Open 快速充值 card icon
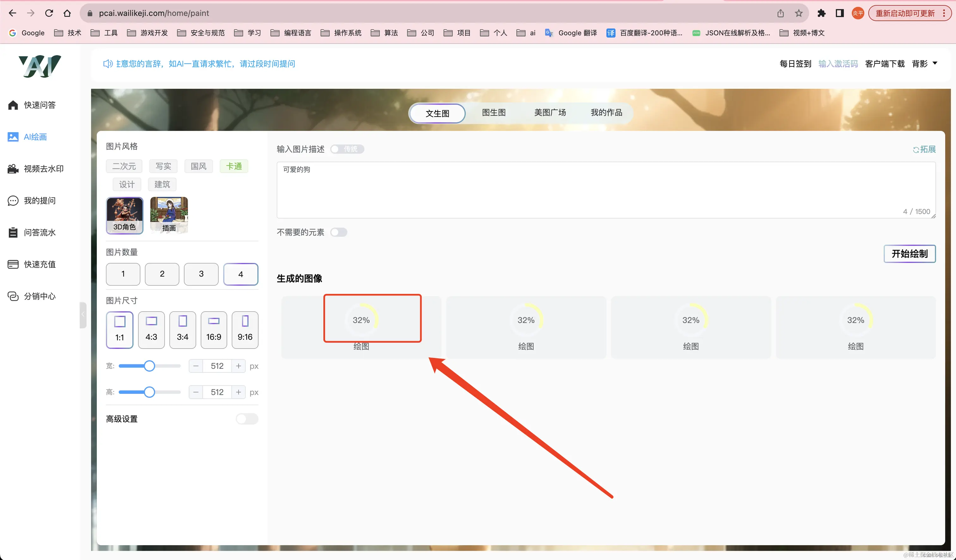 click(13, 264)
